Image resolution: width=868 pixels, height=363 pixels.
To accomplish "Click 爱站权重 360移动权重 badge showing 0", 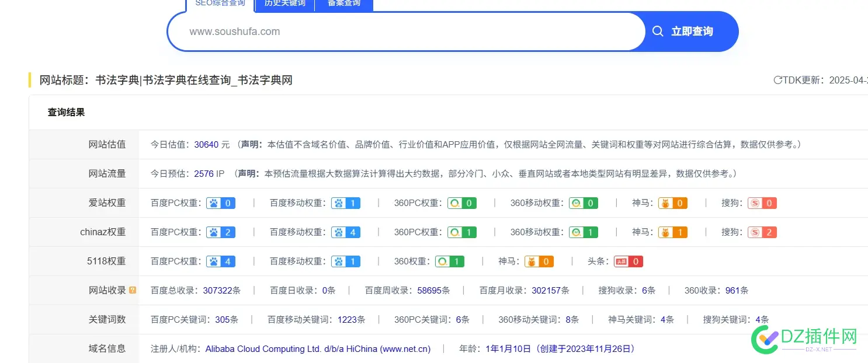I will coord(584,203).
